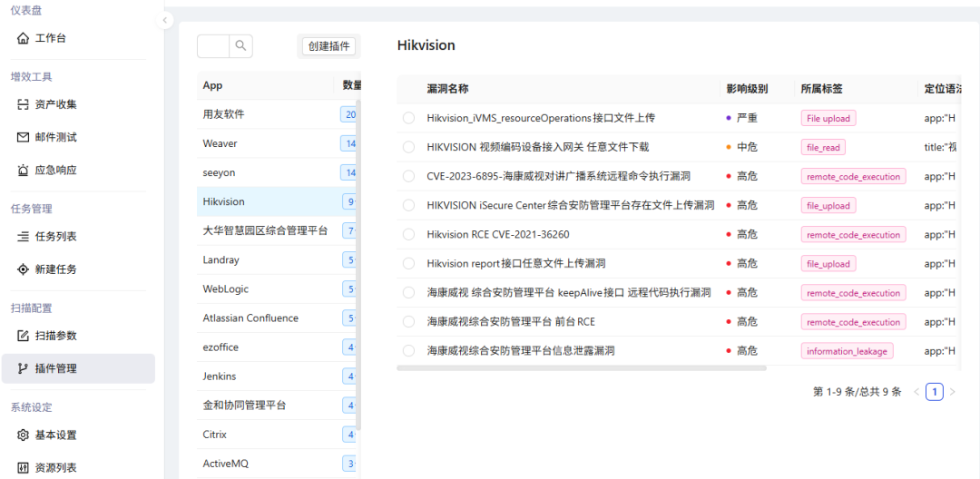Click remote_code_execution tag in CVE-2023-6895 row

coord(853,176)
